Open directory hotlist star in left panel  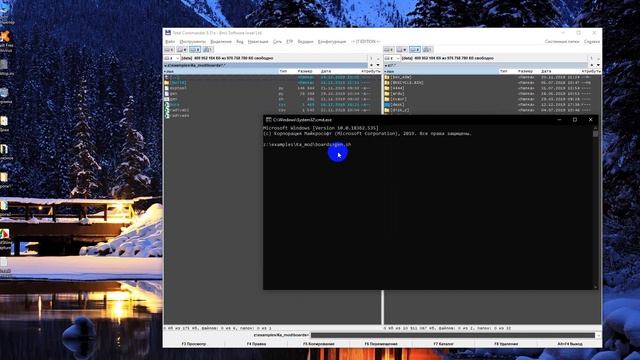click(x=371, y=65)
